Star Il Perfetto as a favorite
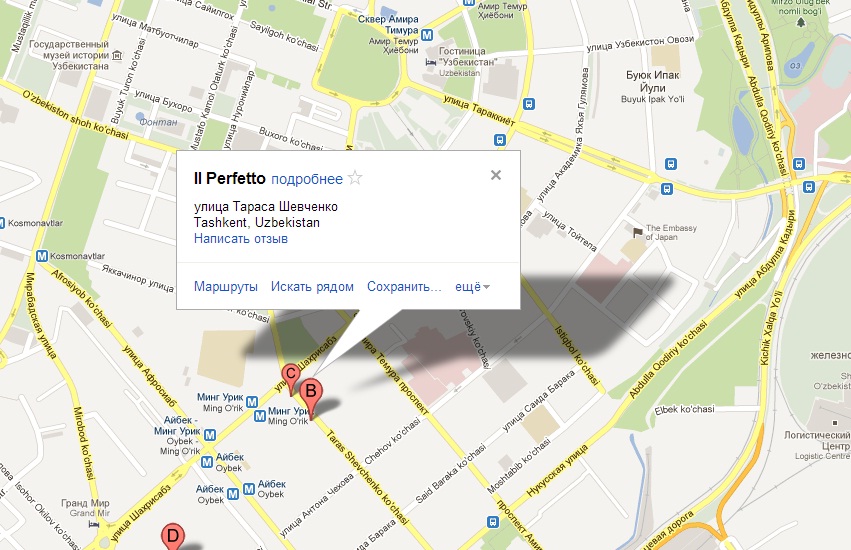Viewport: 851px width, 550px height. coord(355,178)
